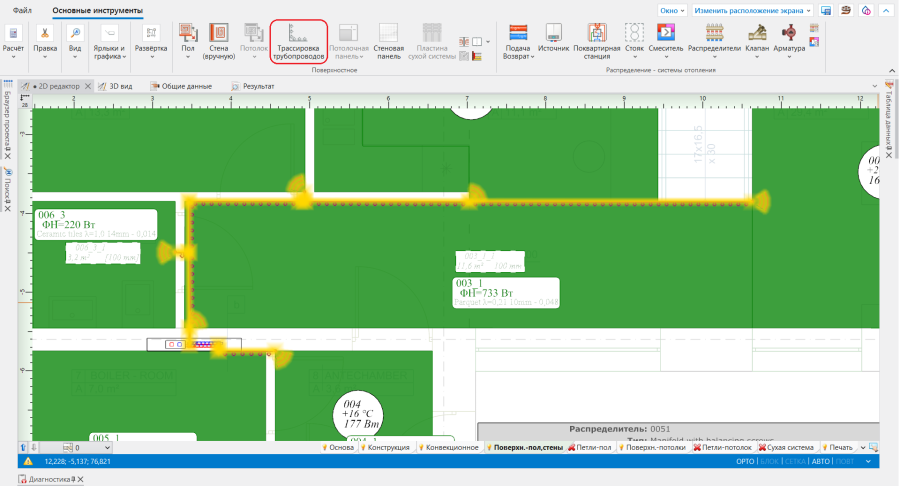Click the Развёртка unfolding tool

(151, 41)
